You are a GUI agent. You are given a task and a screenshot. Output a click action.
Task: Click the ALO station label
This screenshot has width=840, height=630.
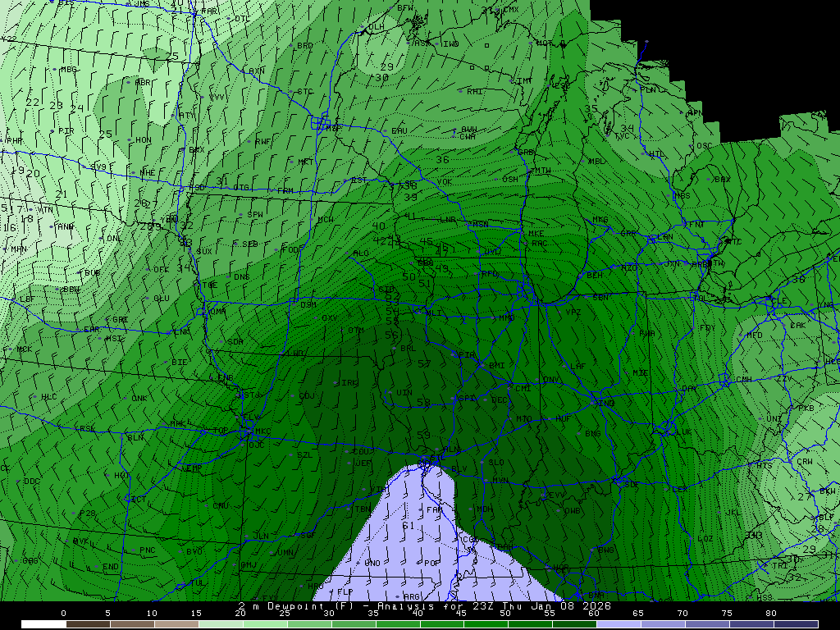(x=362, y=253)
